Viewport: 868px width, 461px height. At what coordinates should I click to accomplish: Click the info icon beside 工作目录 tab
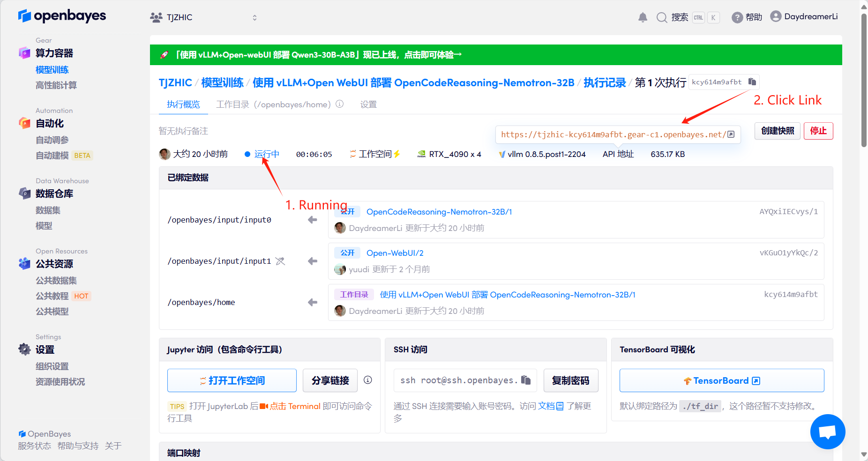click(x=340, y=104)
